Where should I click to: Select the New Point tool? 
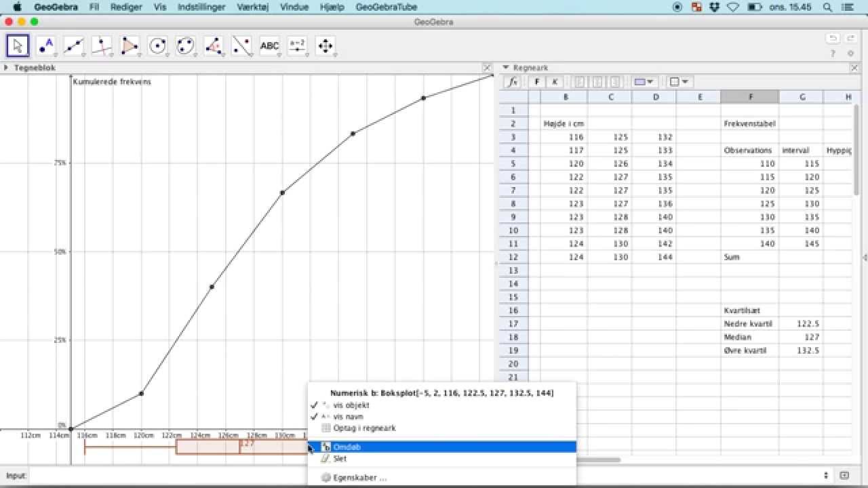[x=46, y=46]
